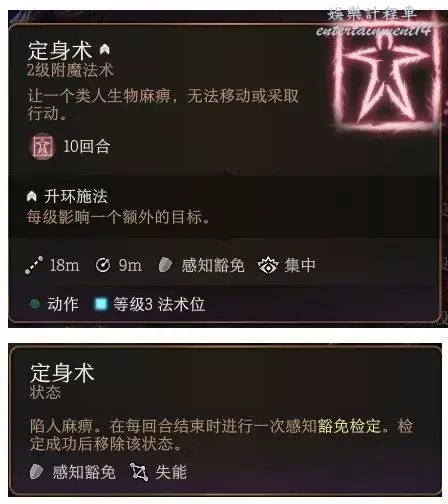Click the 10回合 duration text
448x504 pixels.
pos(87,147)
